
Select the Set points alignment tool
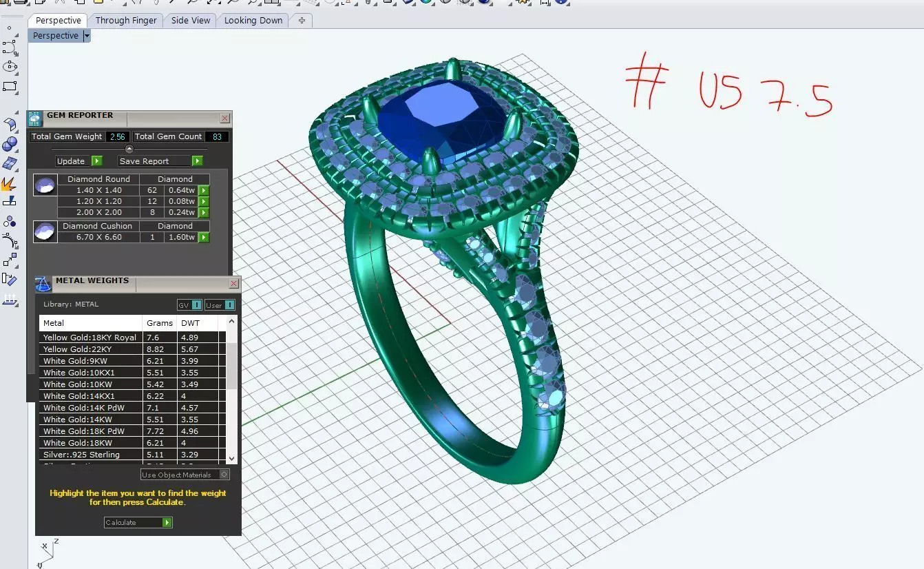point(10,300)
